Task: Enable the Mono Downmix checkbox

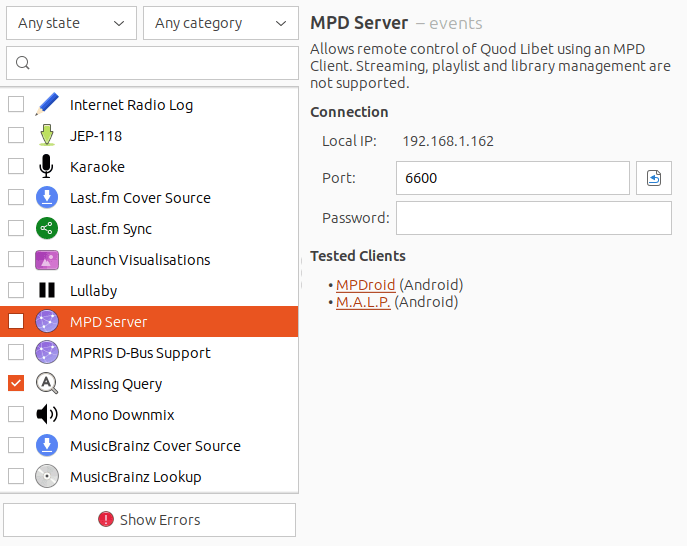Action: pyautogui.click(x=16, y=414)
